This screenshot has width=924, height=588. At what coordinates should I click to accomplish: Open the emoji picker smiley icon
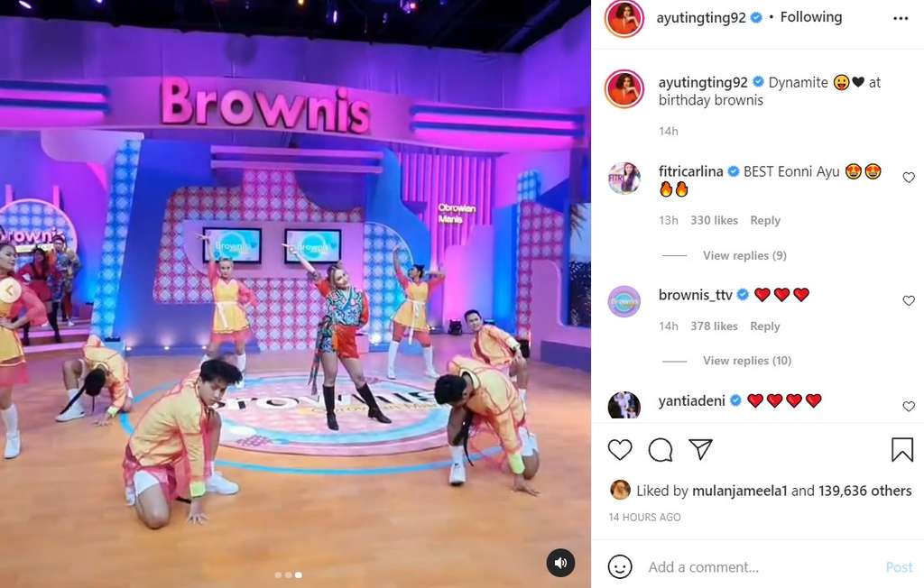(619, 566)
